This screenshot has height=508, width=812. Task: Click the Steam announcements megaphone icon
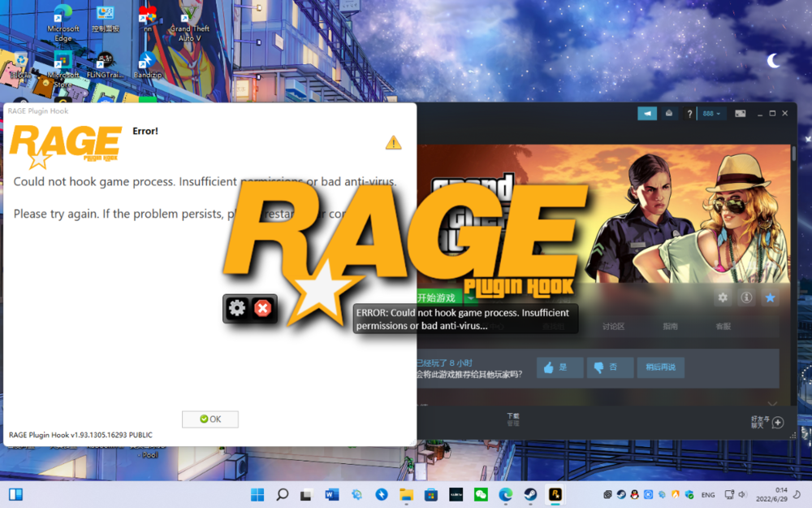646,114
